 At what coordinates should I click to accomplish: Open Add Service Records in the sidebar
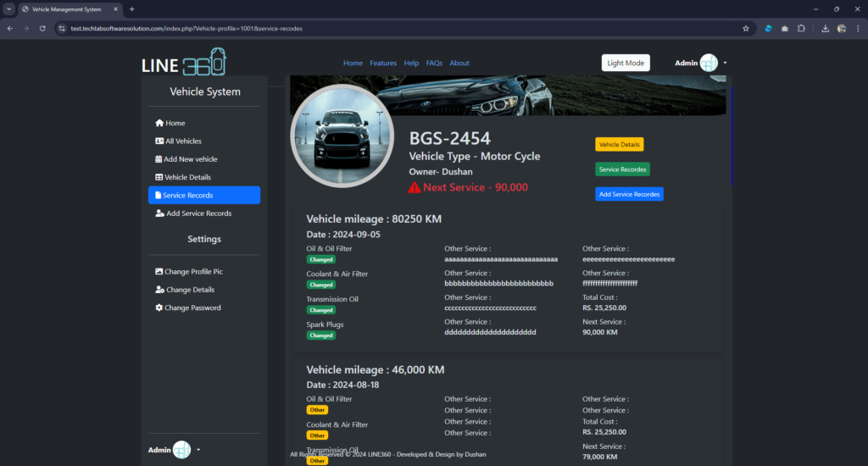[204, 214]
